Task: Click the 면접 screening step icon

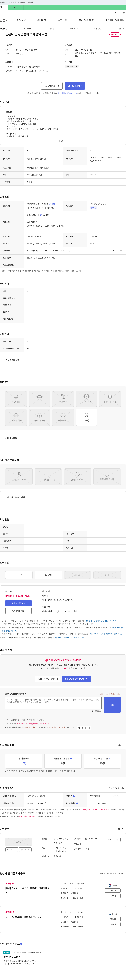Action: tap(48, 575)
